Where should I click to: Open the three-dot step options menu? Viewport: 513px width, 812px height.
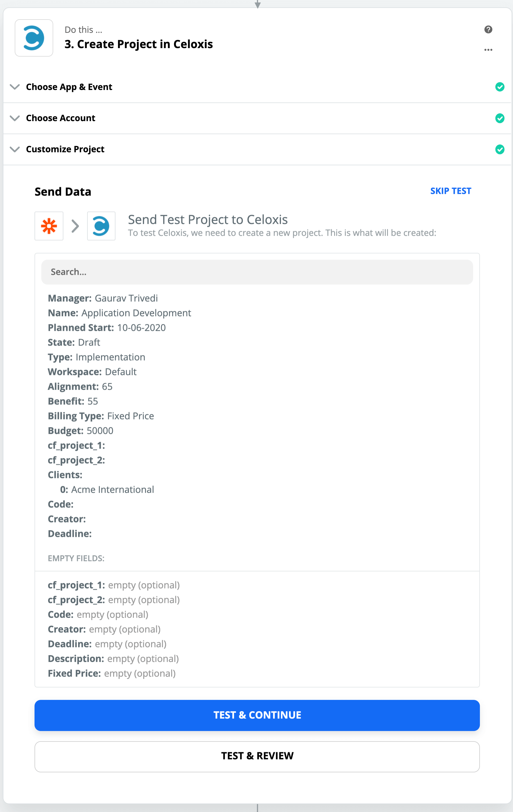[x=488, y=50]
